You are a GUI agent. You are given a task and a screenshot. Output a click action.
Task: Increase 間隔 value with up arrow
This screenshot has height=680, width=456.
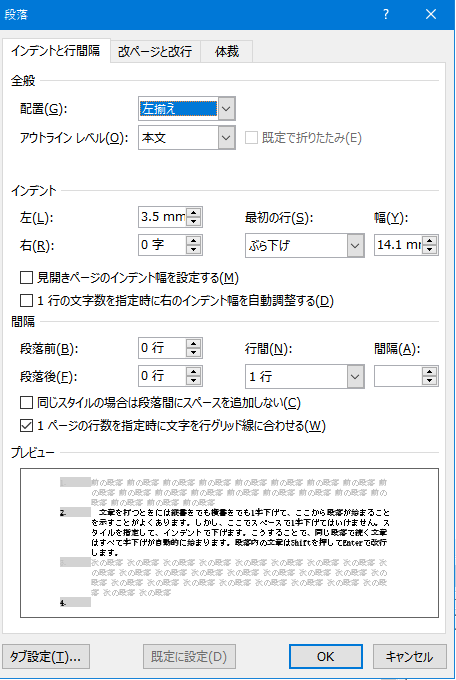click(430, 371)
